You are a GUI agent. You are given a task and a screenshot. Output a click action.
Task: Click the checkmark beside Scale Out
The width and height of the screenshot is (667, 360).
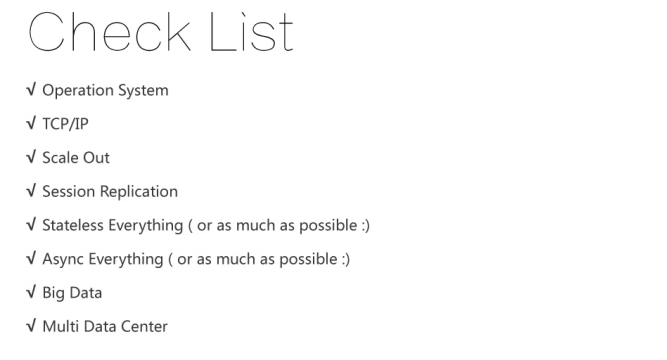(x=31, y=157)
